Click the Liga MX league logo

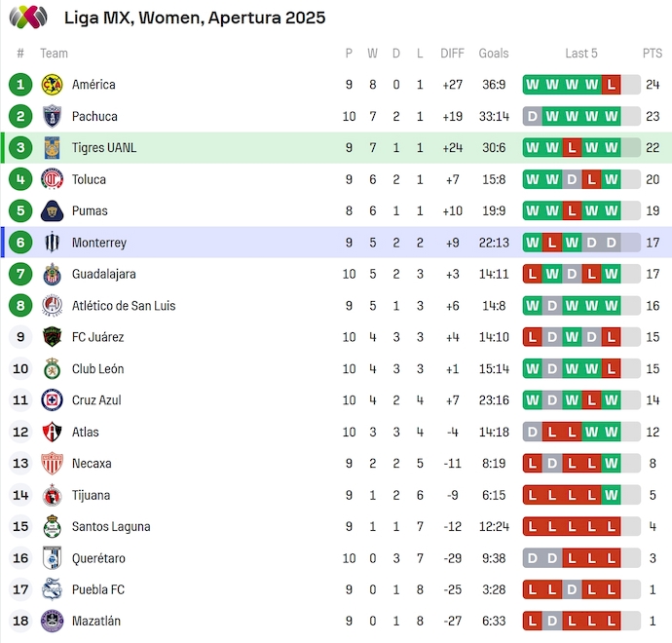[27, 17]
